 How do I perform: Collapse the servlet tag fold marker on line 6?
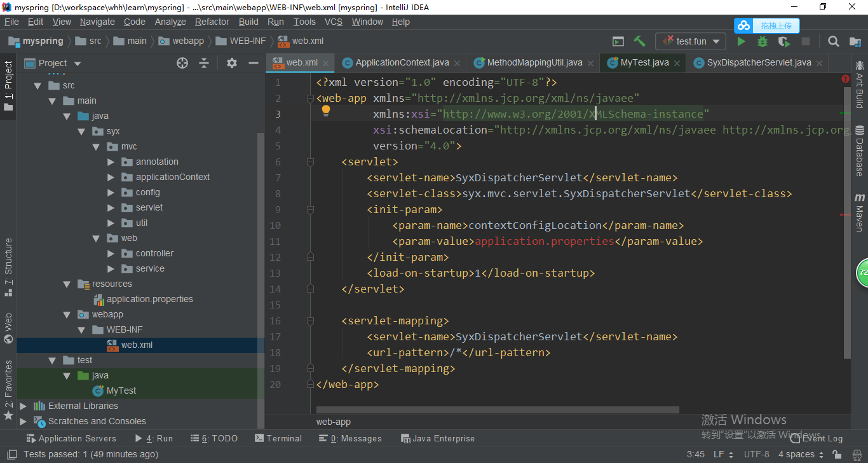coord(310,162)
